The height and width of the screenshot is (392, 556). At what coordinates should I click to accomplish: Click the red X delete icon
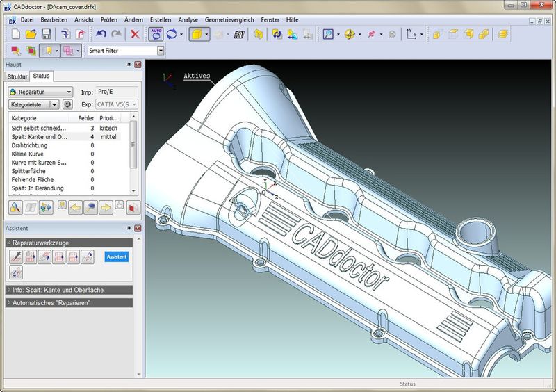(x=135, y=34)
